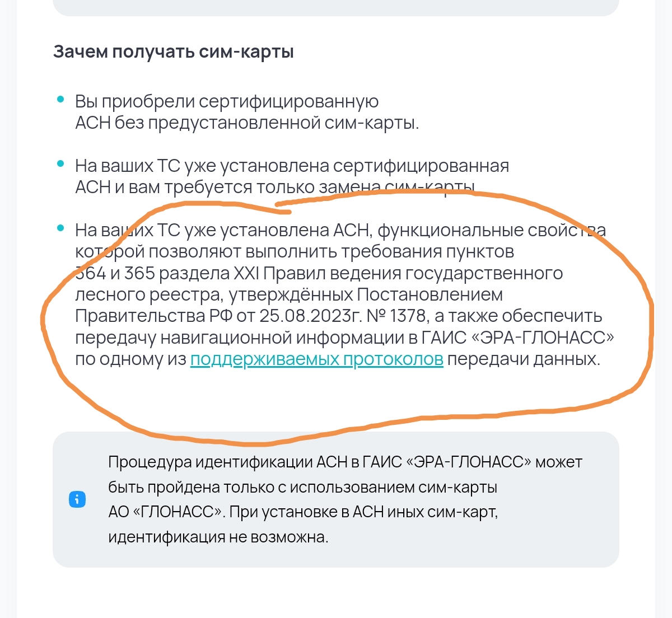672x618 pixels.
Task: Click «ГАИС «ЭРА-ГЛОНАСС»» in the third bullet
Action: (517, 338)
